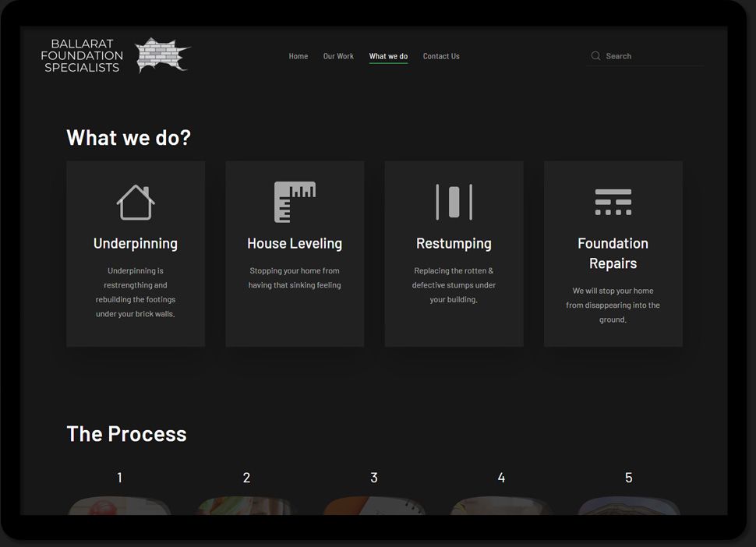Screen dimensions: 756x547
Task: Open process step 1 thumbnail
Action: pyautogui.click(x=119, y=506)
